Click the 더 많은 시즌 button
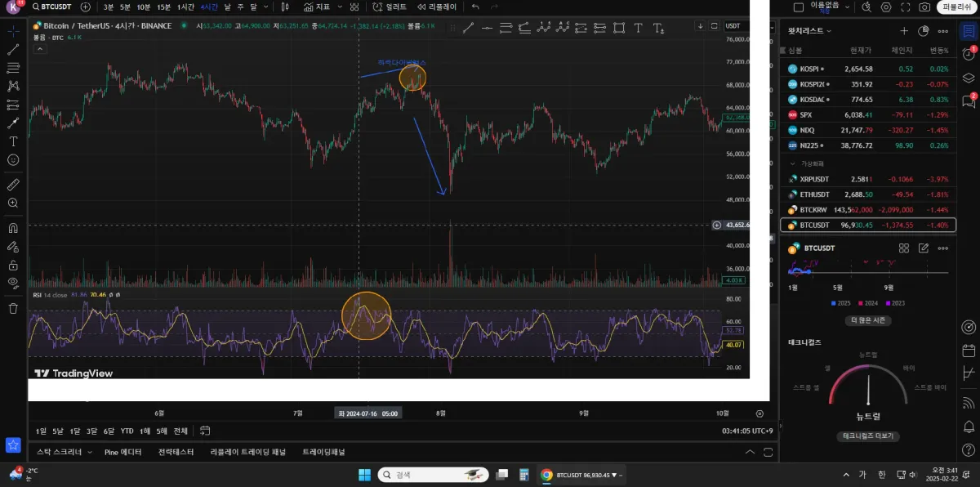The height and width of the screenshot is (487, 980). 869,320
